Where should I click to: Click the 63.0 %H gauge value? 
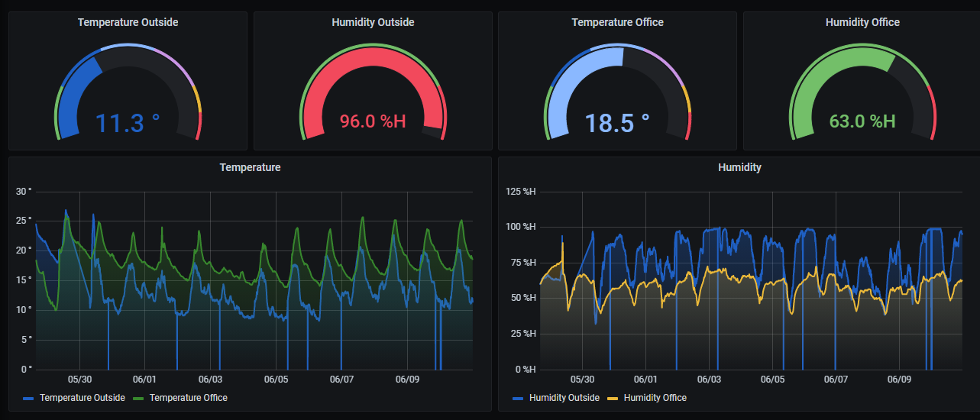pyautogui.click(x=862, y=121)
